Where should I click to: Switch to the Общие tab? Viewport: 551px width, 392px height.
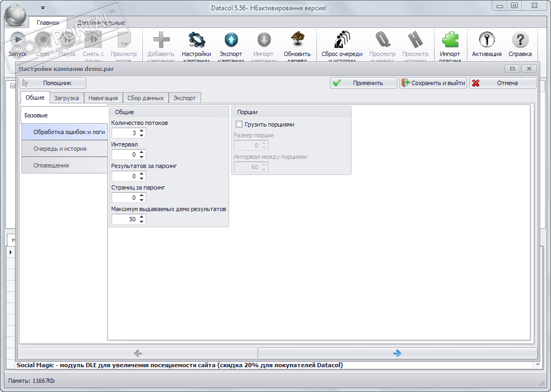35,97
